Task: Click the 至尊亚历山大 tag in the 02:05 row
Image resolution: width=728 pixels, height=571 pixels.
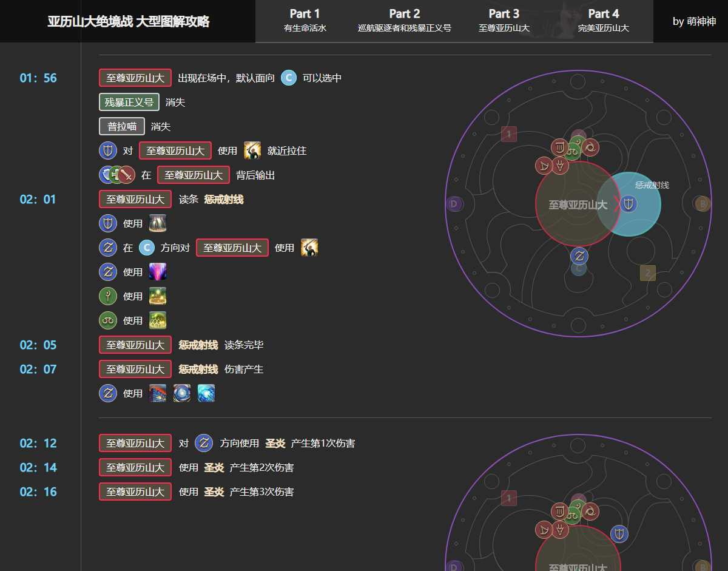Action: coord(135,345)
